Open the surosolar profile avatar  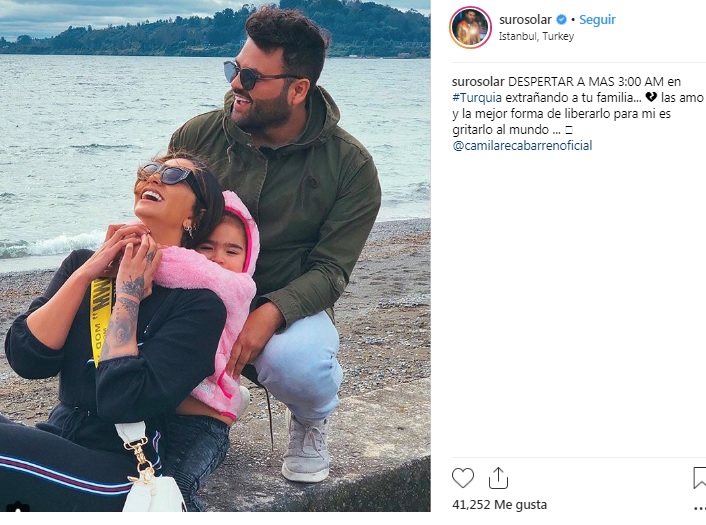tap(470, 27)
